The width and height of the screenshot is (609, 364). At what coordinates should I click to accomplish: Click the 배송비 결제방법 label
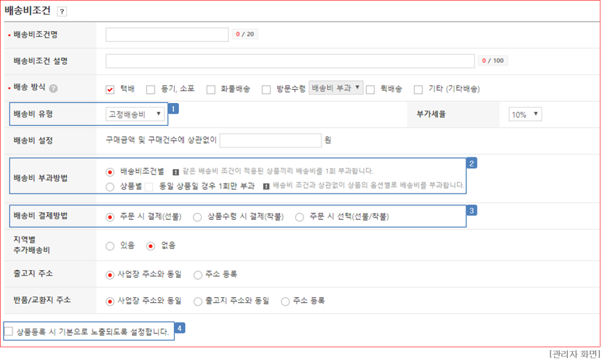(x=40, y=216)
